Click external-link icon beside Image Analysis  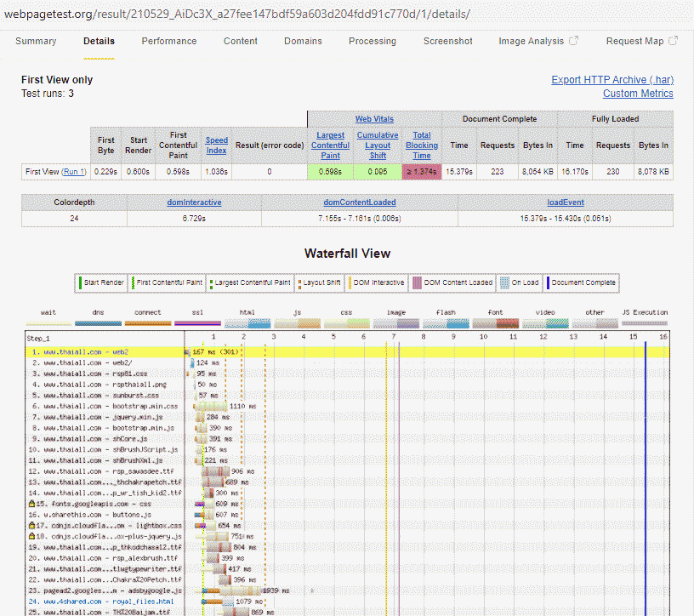574,41
